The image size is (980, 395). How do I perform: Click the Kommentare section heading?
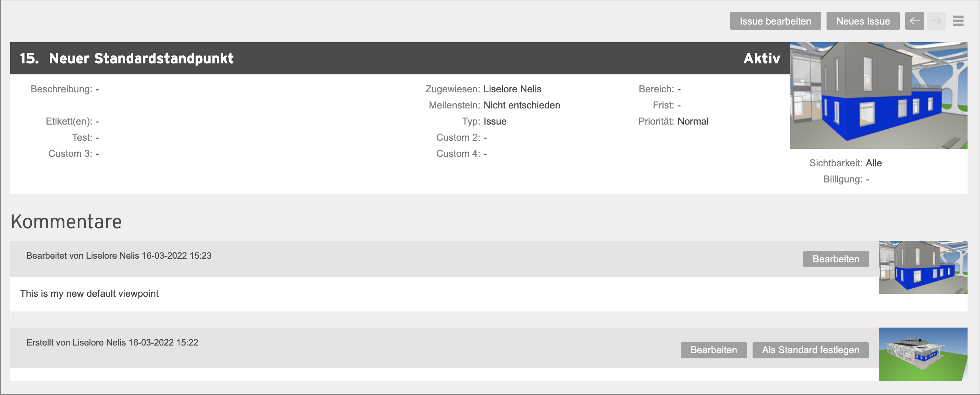66,221
